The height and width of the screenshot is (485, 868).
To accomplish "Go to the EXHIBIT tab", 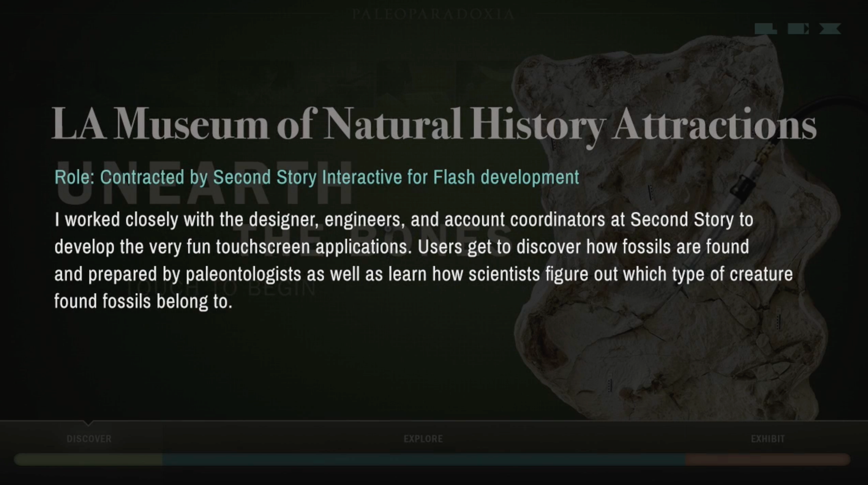I will pos(768,439).
